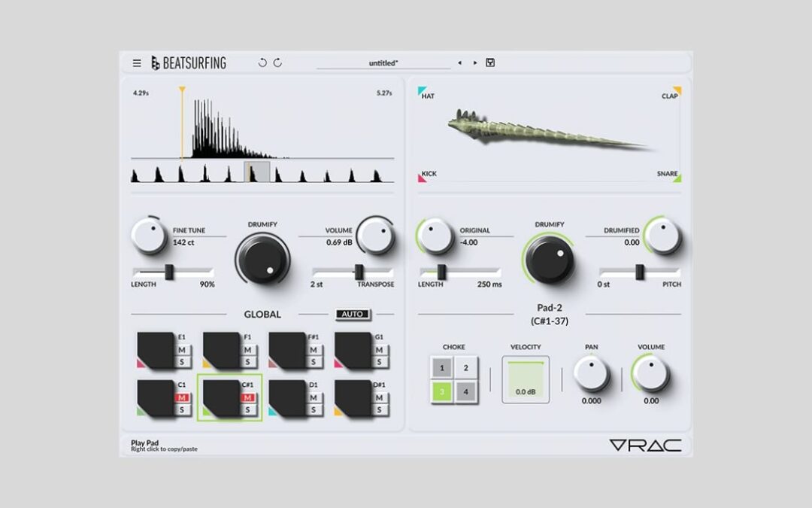Play the E1 pad
812x508 pixels.
click(156, 351)
